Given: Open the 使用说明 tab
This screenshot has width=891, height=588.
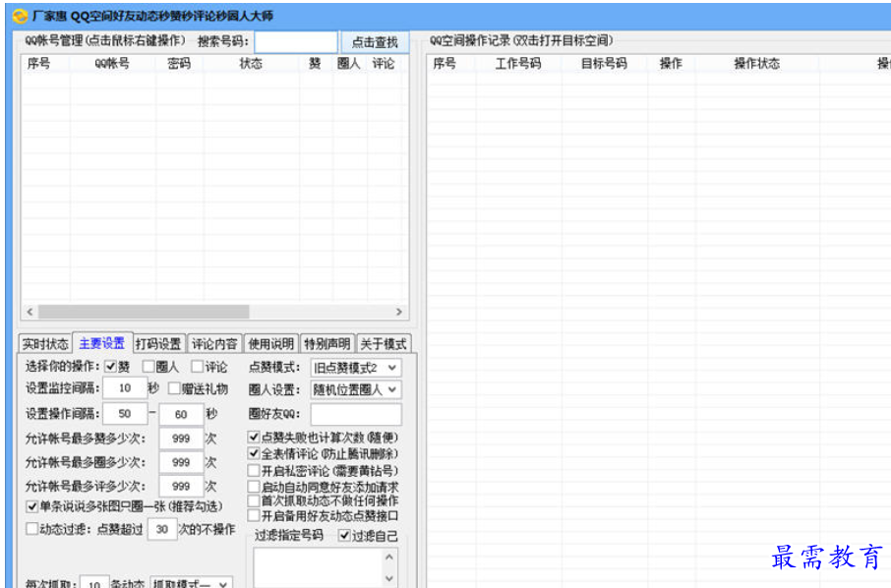Looking at the screenshot, I should (270, 344).
